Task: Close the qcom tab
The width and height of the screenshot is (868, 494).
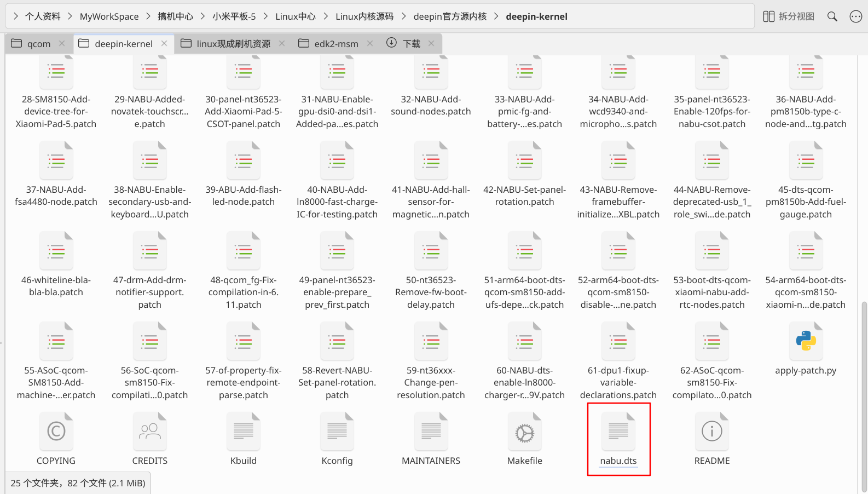Action: pyautogui.click(x=62, y=43)
